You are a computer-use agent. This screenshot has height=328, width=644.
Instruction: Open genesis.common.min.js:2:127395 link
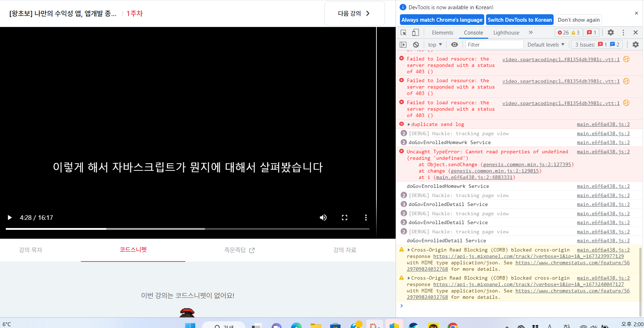coord(527,165)
